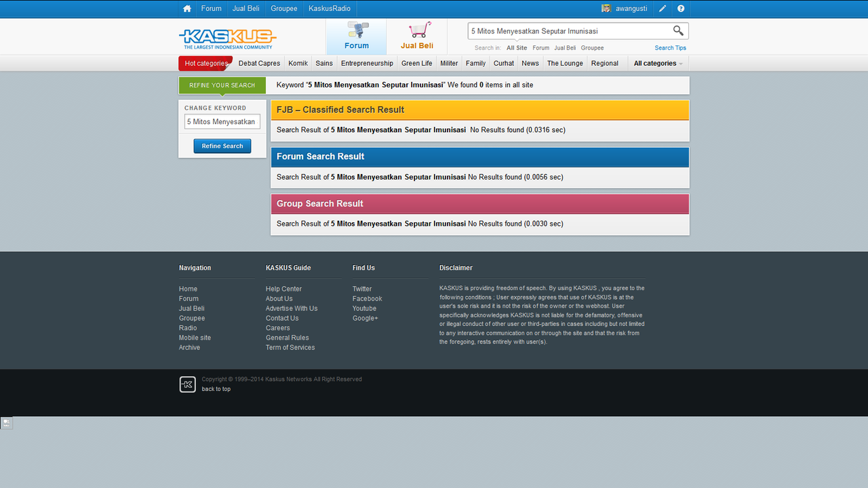
Task: Open Contact Us link
Action: point(282,319)
